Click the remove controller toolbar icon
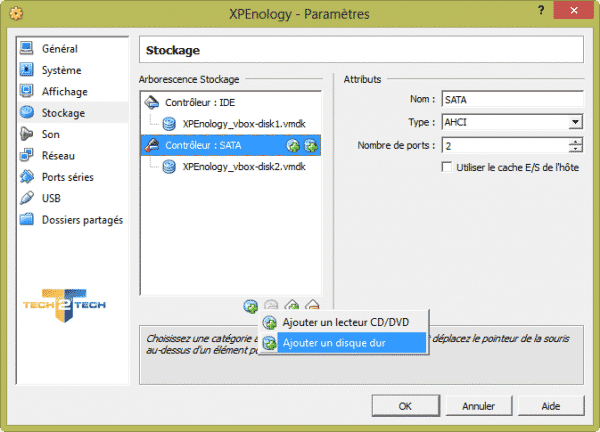 (312, 305)
